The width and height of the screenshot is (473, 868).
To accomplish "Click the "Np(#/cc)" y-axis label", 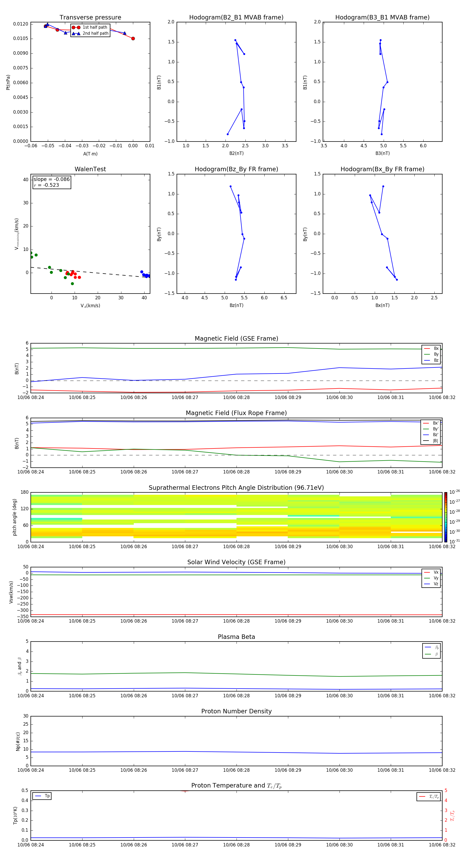I will pos(18,741).
